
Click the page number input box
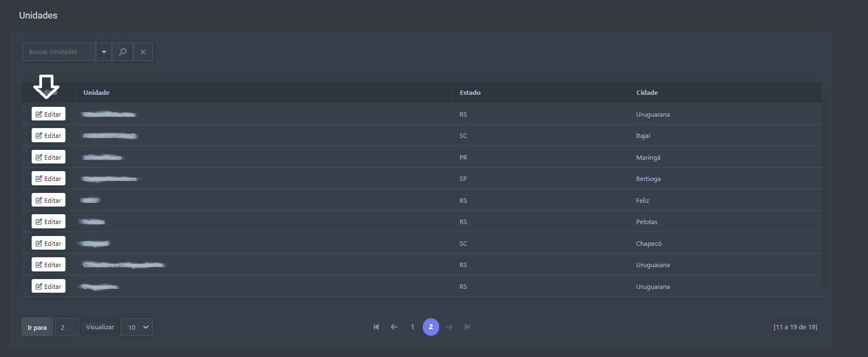pos(67,327)
